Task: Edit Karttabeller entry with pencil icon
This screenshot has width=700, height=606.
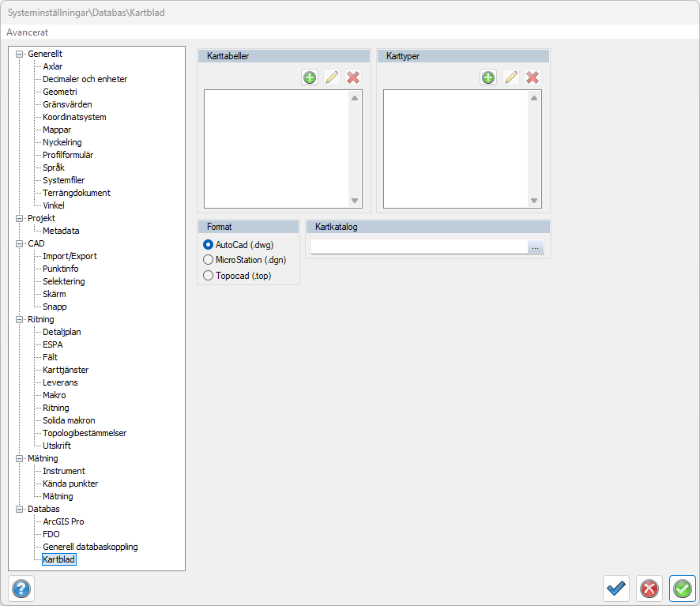Action: pyautogui.click(x=332, y=77)
